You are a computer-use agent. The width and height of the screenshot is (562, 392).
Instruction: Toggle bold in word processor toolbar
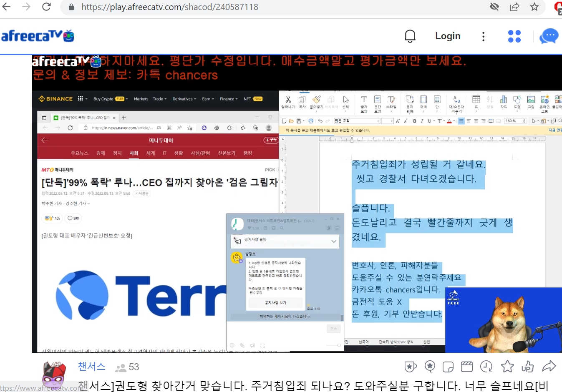[x=414, y=121]
